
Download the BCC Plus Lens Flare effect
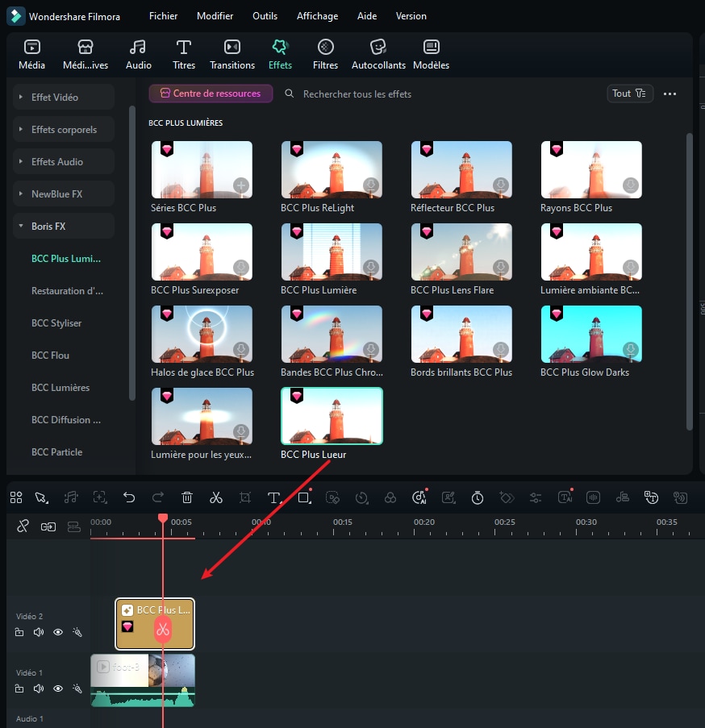point(501,268)
